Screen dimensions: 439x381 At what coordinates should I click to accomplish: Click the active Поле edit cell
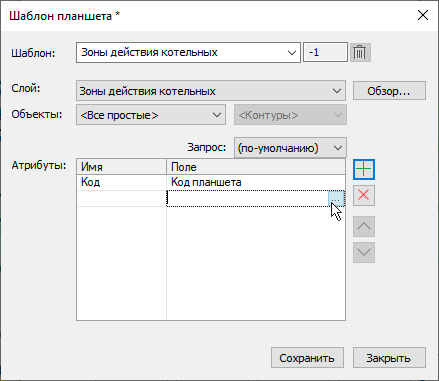248,199
